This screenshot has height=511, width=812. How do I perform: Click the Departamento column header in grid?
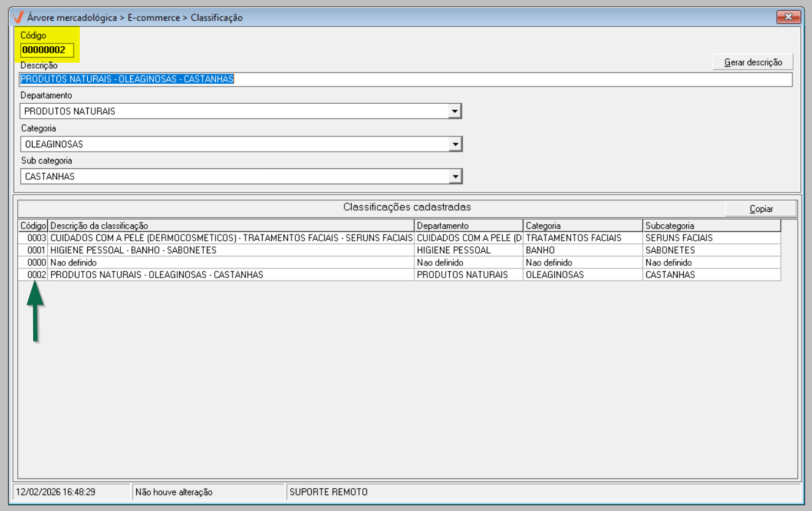[x=468, y=226]
